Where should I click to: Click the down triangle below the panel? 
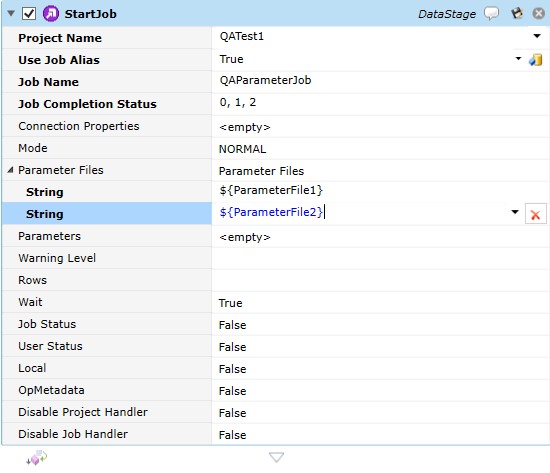pos(276,457)
